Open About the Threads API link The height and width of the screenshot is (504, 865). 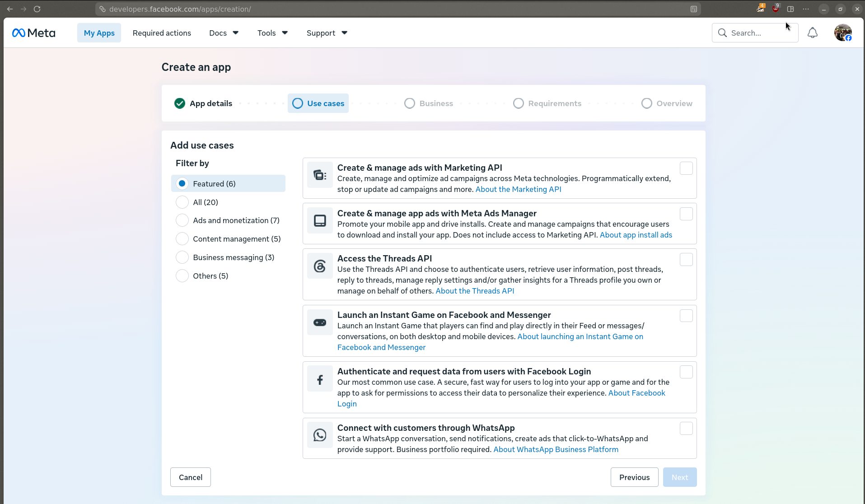click(x=475, y=291)
